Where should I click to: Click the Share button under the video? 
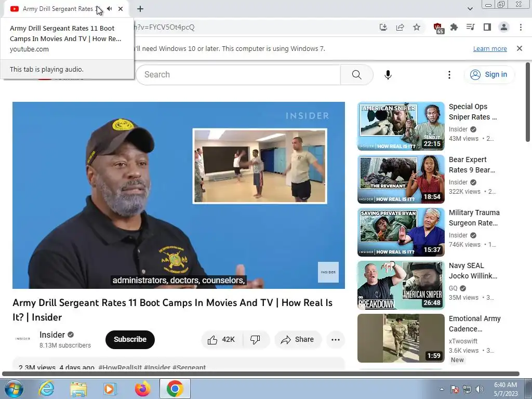tap(298, 340)
